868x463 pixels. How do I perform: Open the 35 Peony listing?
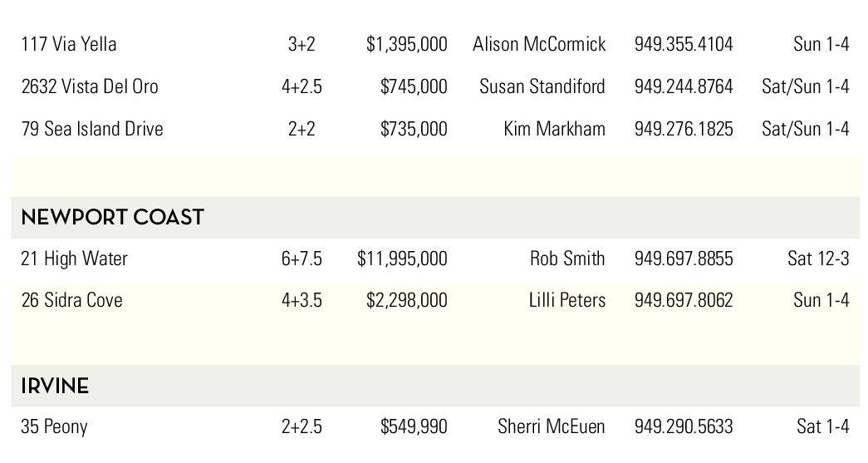click(x=54, y=427)
